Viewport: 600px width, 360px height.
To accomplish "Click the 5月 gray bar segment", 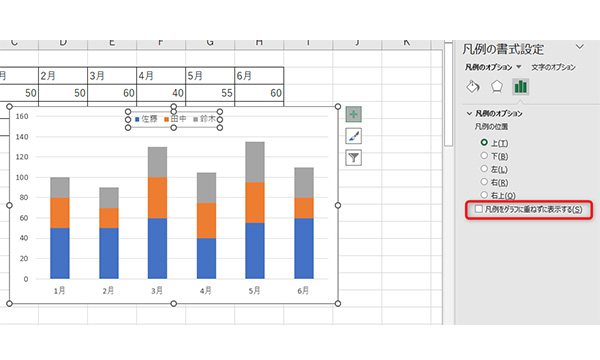I will coord(255,162).
